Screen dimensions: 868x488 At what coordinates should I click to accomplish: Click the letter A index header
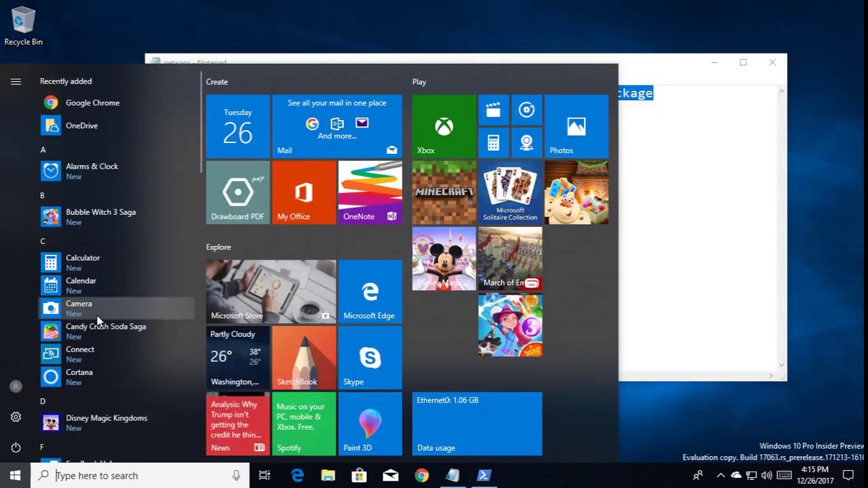coord(43,150)
